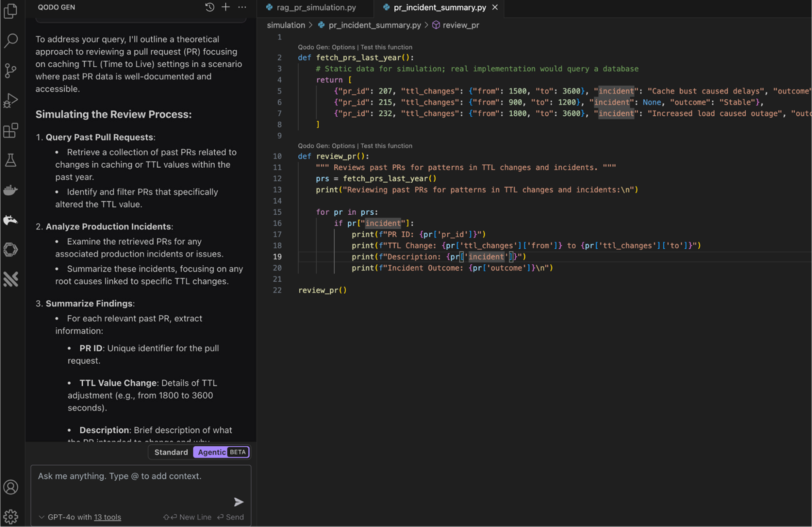This screenshot has width=812, height=527.
Task: Select the pr_incident_summary.py tab
Action: click(x=440, y=7)
